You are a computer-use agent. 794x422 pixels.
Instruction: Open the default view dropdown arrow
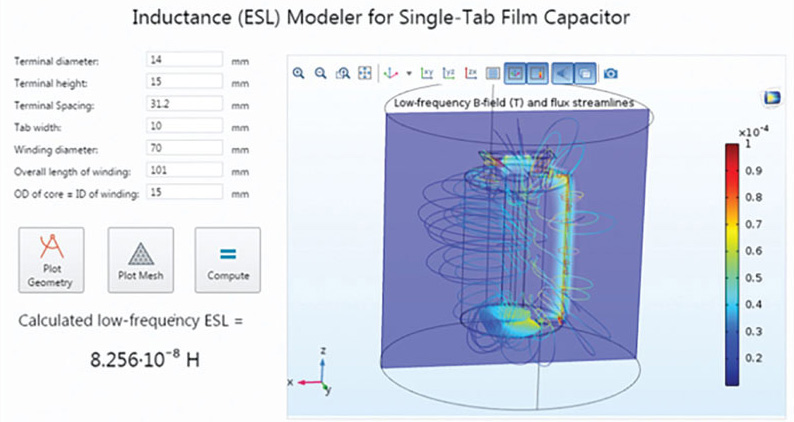[409, 73]
